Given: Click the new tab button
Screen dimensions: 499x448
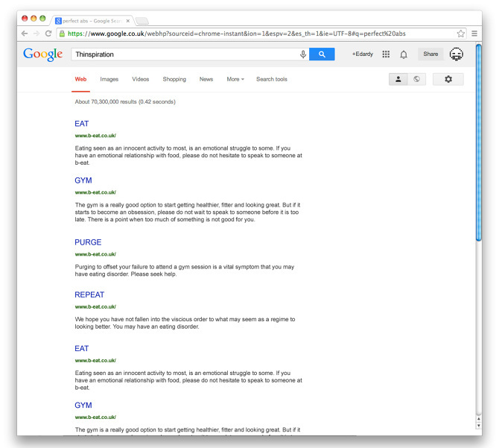Looking at the screenshot, I should [x=142, y=21].
